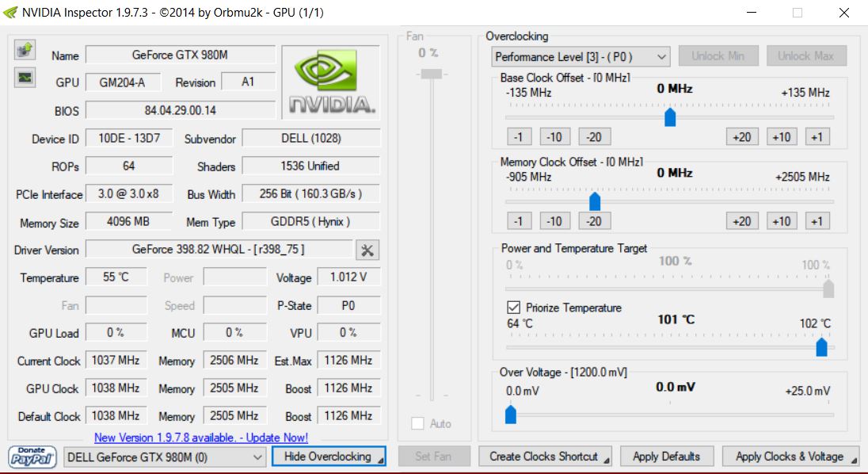Click Apply Clocks & Voltage

pyautogui.click(x=790, y=457)
